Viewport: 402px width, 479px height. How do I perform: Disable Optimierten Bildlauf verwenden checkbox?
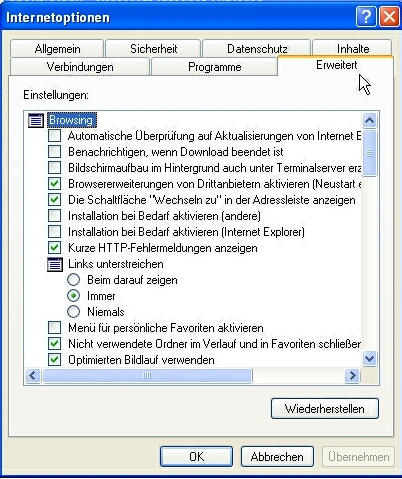click(x=55, y=360)
